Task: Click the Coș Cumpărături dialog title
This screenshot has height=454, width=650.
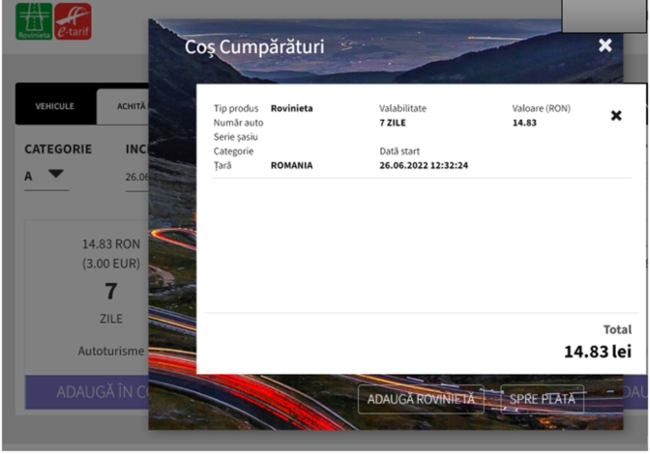Action: click(254, 47)
